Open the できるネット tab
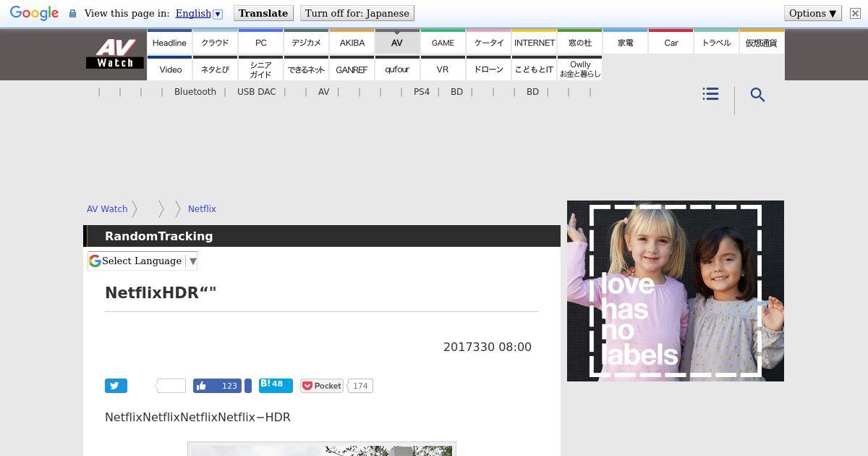The width and height of the screenshot is (868, 456). (306, 69)
